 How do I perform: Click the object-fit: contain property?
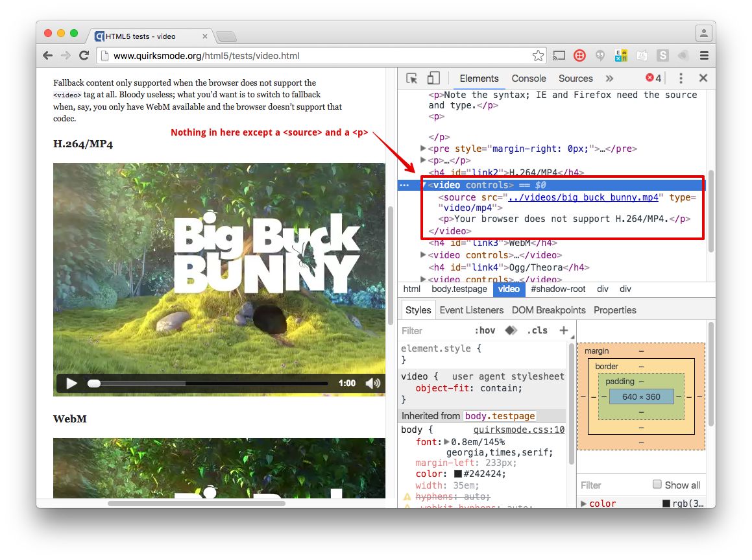(x=468, y=388)
